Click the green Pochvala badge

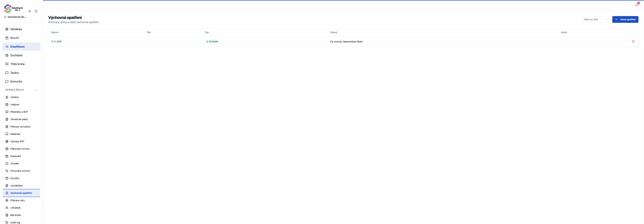212,42
